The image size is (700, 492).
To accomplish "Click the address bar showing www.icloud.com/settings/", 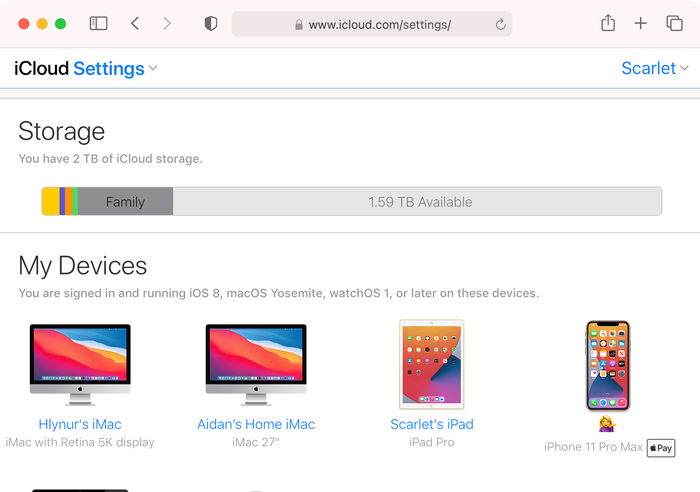I will pyautogui.click(x=371, y=24).
